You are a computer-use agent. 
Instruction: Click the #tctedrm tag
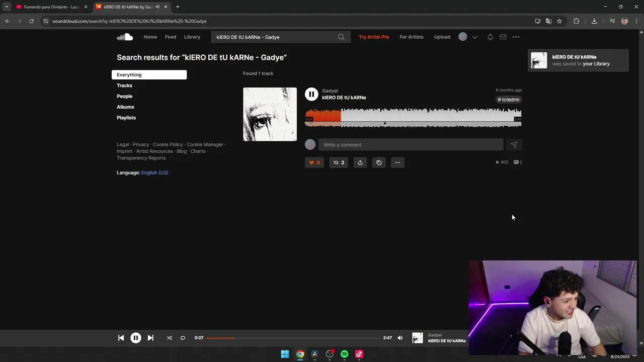pyautogui.click(x=509, y=100)
